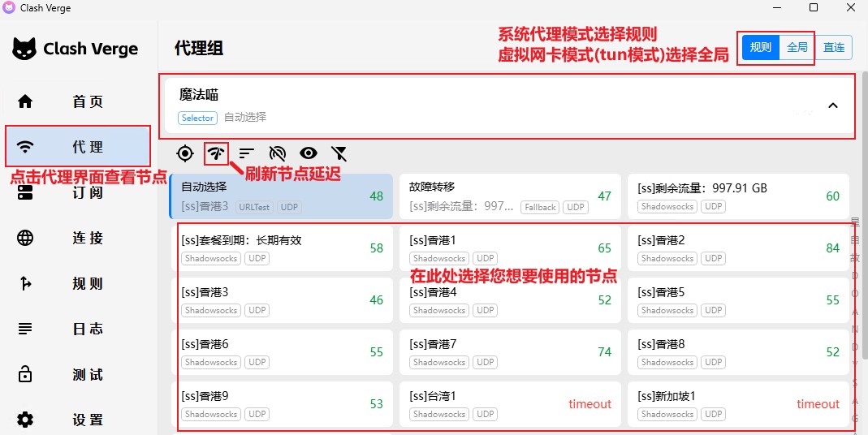This screenshot has width=868, height=435.
Task: Click the lines icon next to 日志
Action: coord(25,329)
